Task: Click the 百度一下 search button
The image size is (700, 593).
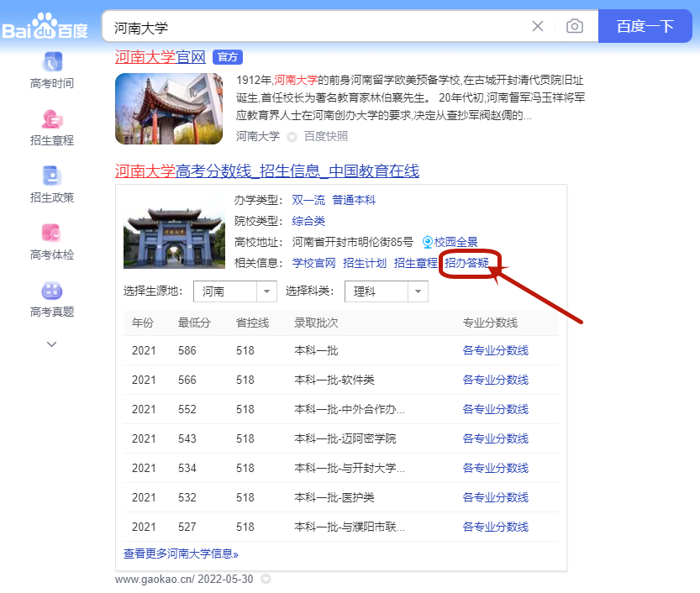Action: (x=645, y=26)
